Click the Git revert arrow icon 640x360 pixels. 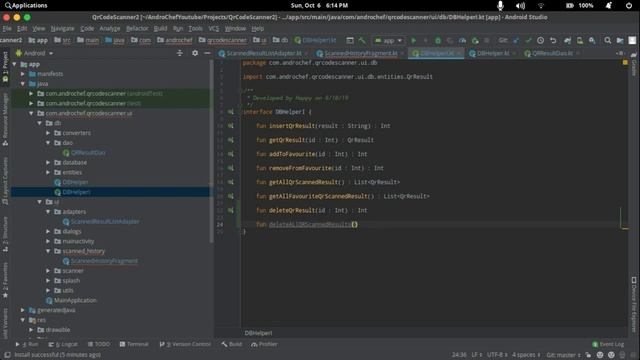(x=553, y=40)
